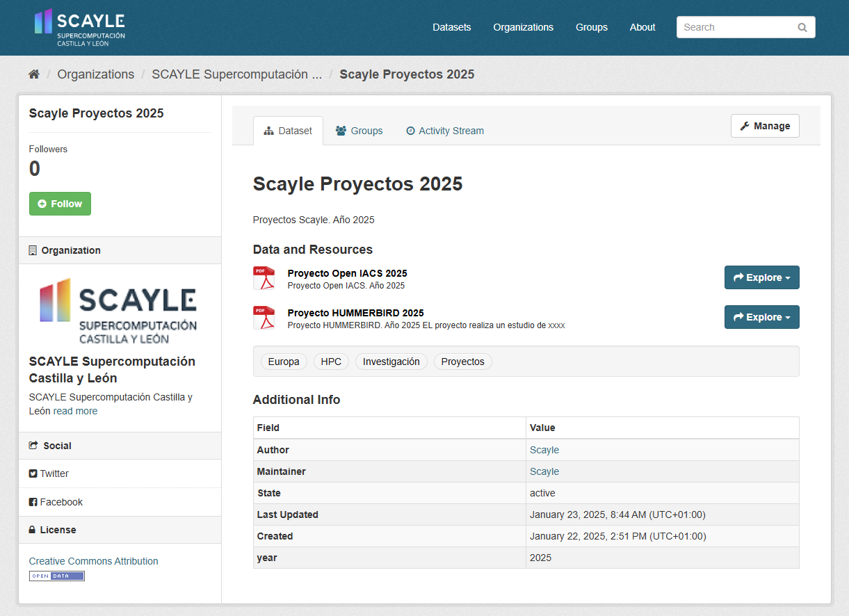This screenshot has height=616, width=849.
Task: Open Explore dropdown for Proyecto HUMMERBIRD 2025
Action: [x=761, y=317]
